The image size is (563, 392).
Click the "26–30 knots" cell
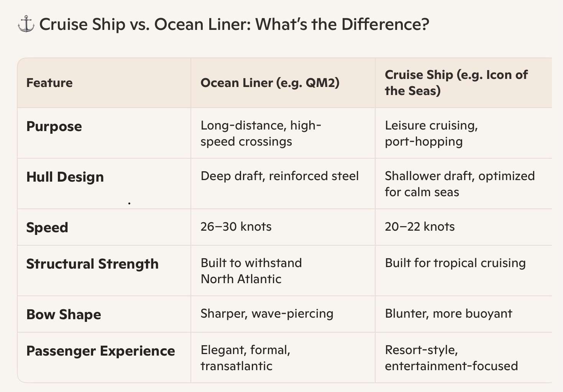tap(236, 226)
